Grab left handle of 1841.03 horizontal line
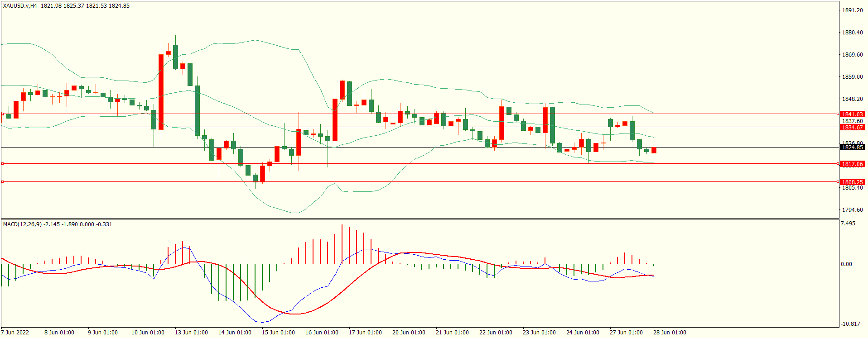The height and width of the screenshot is (338, 868). click(2, 114)
